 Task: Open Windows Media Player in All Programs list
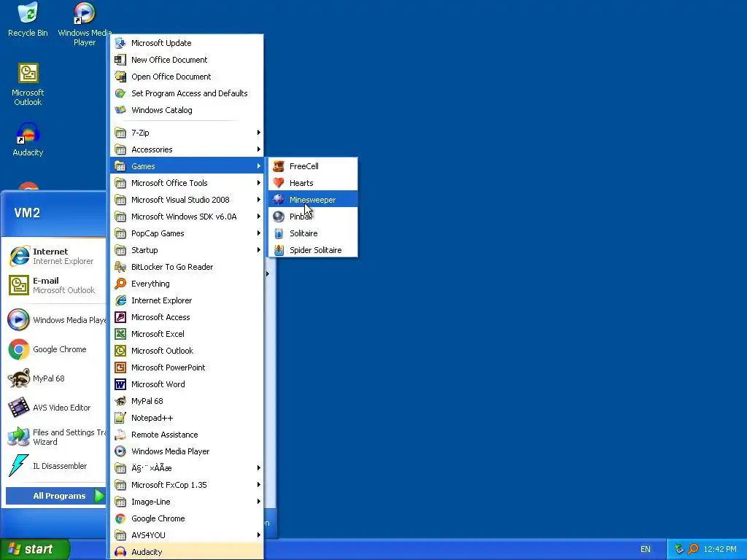pos(187,451)
